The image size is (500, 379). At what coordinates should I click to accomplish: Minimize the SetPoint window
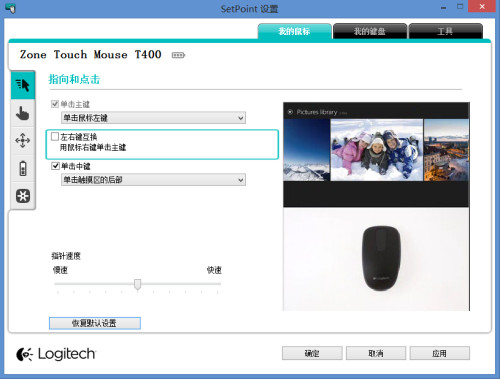coord(443,7)
